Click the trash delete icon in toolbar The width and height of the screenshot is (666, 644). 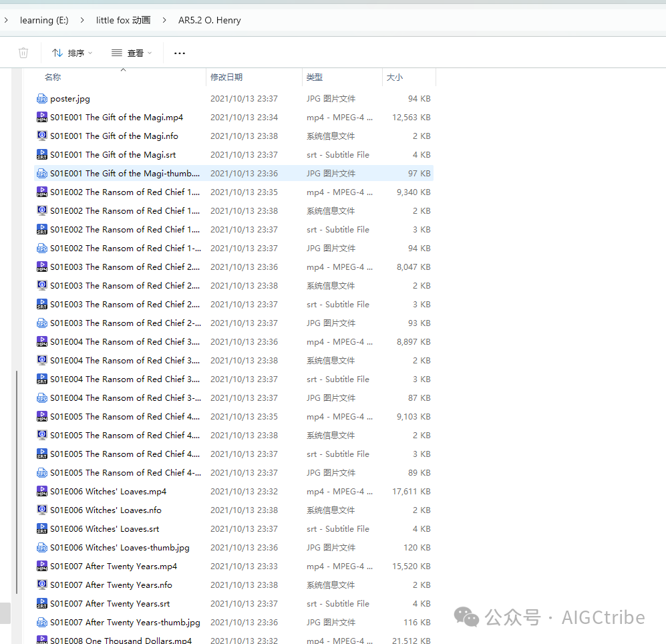(23, 53)
